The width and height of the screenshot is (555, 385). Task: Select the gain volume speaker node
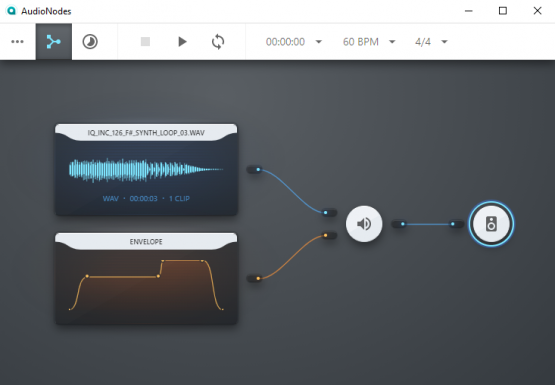(364, 224)
